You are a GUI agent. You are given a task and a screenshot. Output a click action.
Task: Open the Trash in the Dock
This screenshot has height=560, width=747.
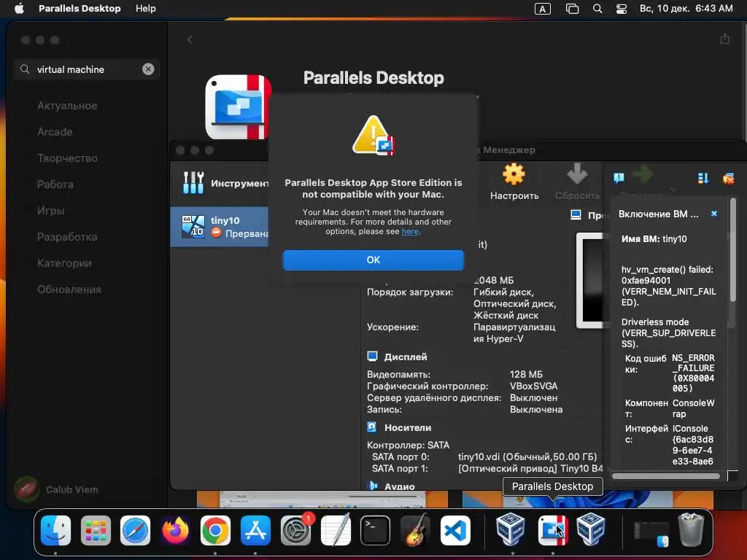pos(692,529)
